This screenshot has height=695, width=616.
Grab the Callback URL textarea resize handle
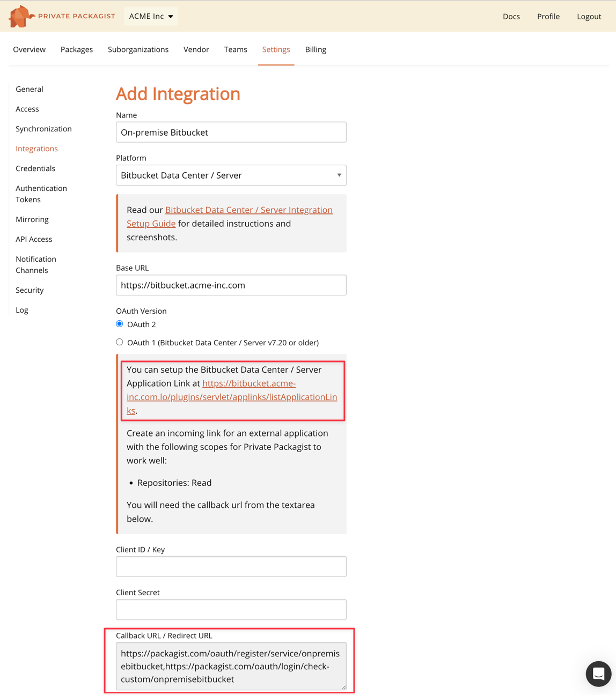343,687
